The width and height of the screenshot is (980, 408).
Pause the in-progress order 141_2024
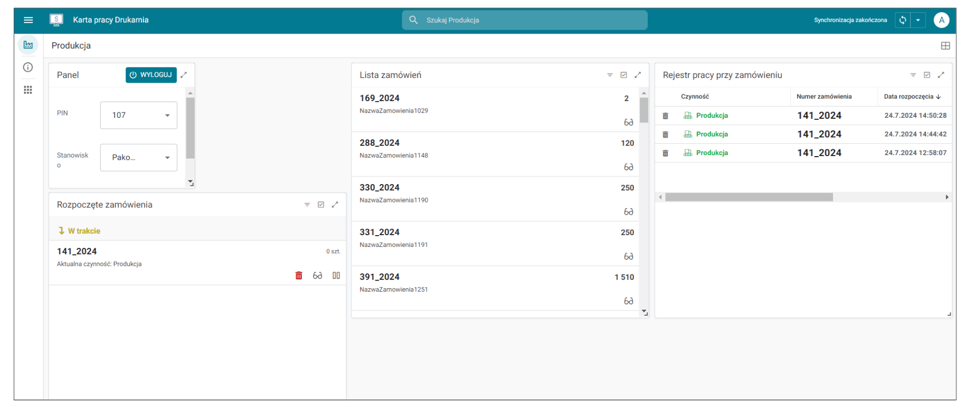336,275
